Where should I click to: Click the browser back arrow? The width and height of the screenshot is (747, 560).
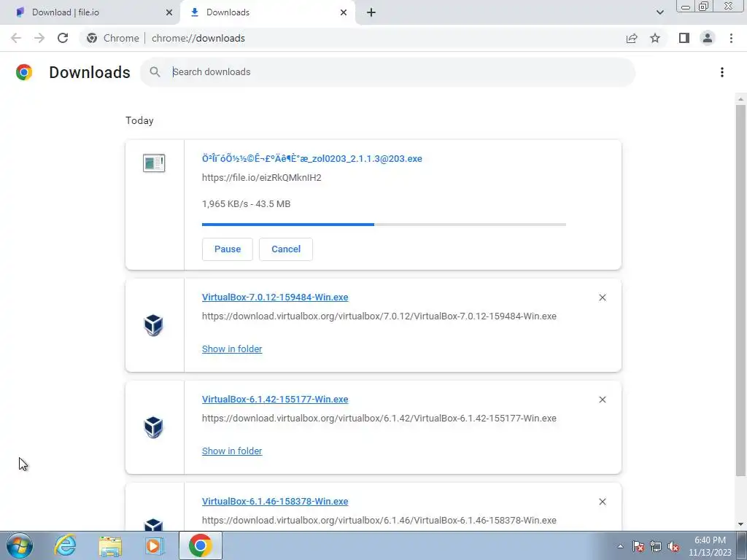point(16,38)
